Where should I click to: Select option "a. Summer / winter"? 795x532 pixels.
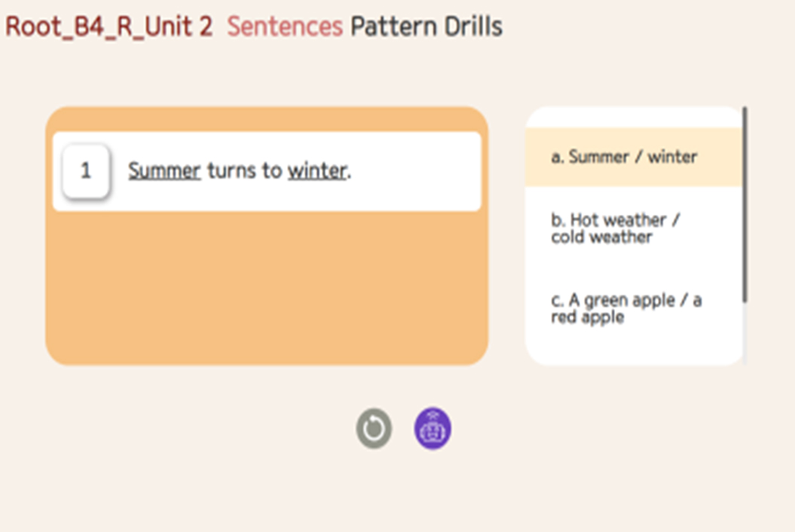point(624,157)
